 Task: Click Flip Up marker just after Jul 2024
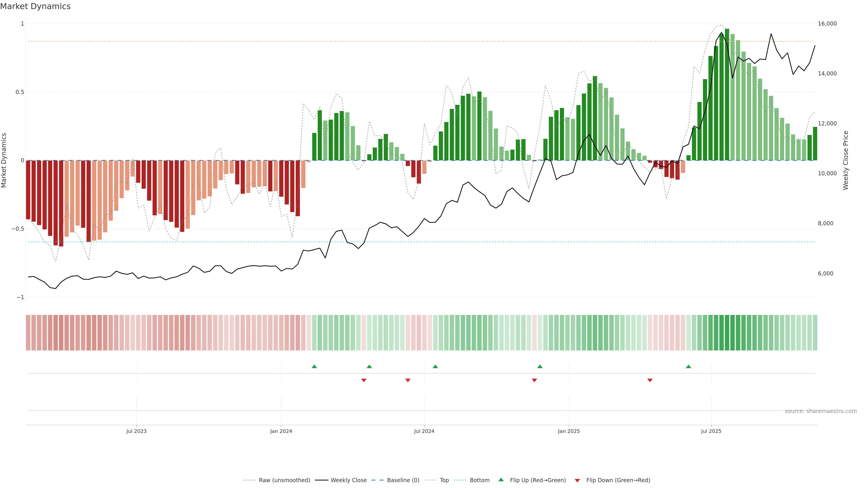coord(435,366)
